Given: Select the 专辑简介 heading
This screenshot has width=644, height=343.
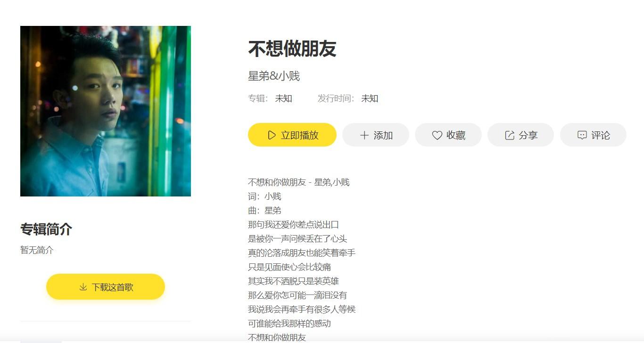Looking at the screenshot, I should coord(46,229).
